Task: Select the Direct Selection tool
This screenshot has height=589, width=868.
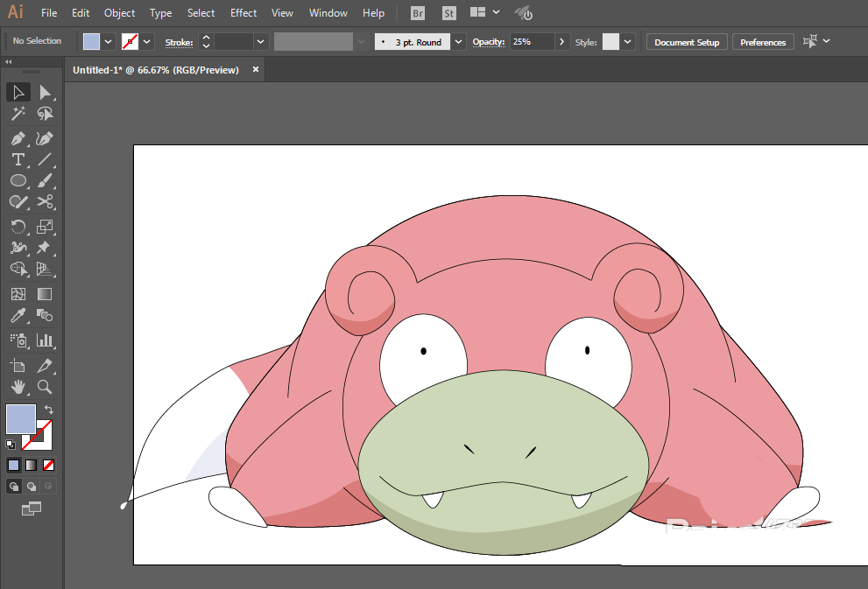Action: tap(45, 93)
